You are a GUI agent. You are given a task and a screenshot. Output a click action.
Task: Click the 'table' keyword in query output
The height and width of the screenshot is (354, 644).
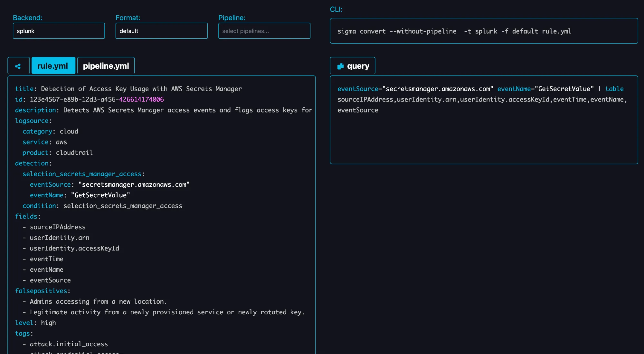coord(614,89)
